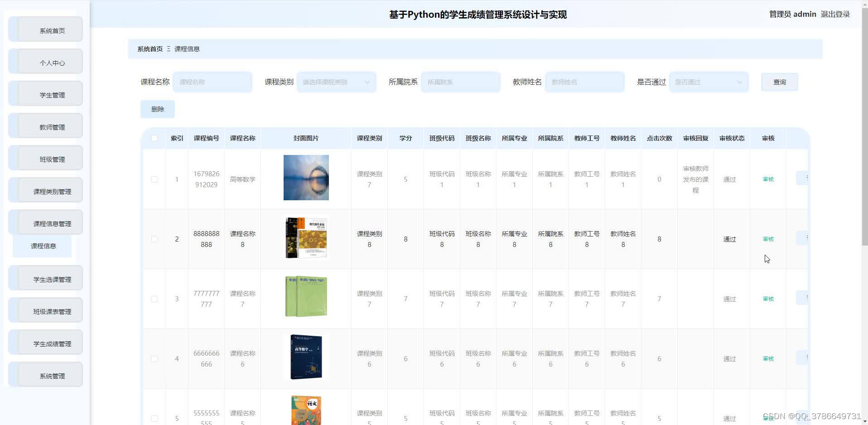The width and height of the screenshot is (868, 425).
Task: Click the 课程编号 column header
Action: [x=206, y=138]
